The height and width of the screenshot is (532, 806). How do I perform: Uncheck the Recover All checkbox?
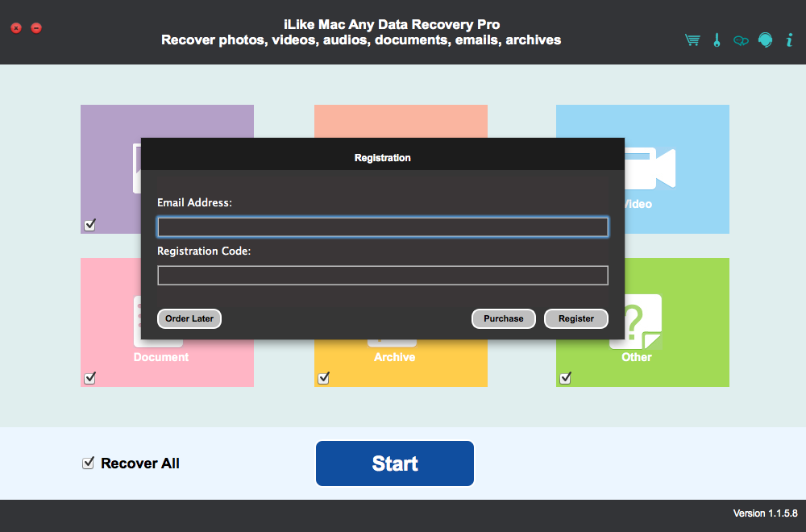pyautogui.click(x=89, y=463)
